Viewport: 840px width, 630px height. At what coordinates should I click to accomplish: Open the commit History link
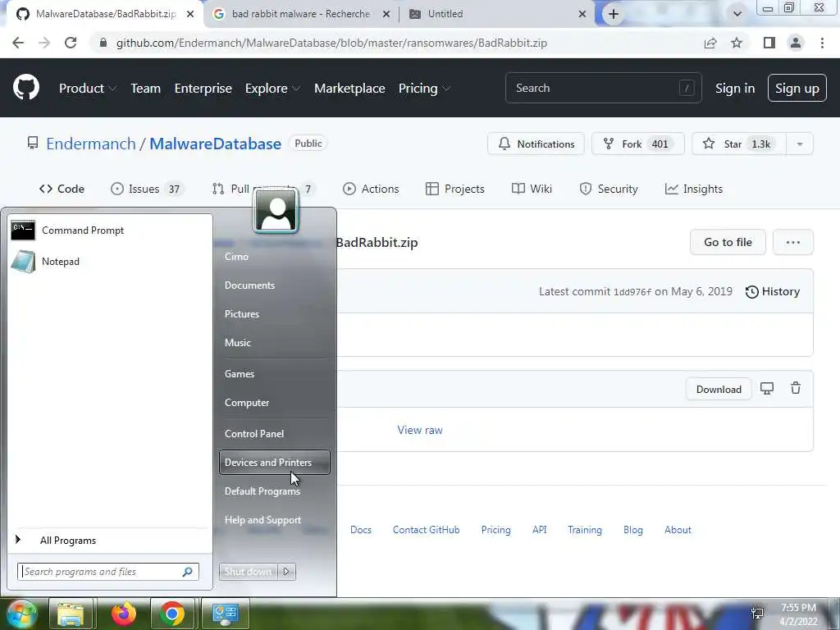773,291
